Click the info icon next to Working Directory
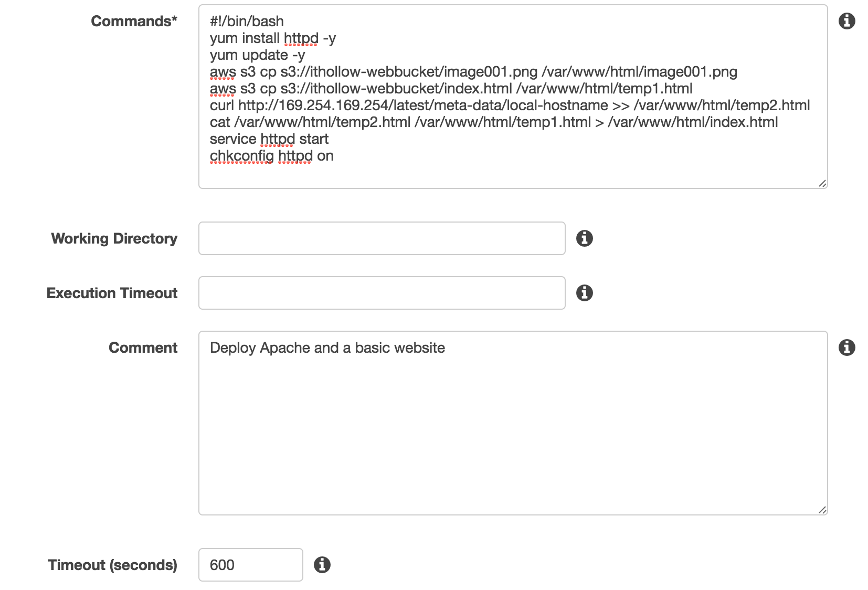 click(584, 238)
